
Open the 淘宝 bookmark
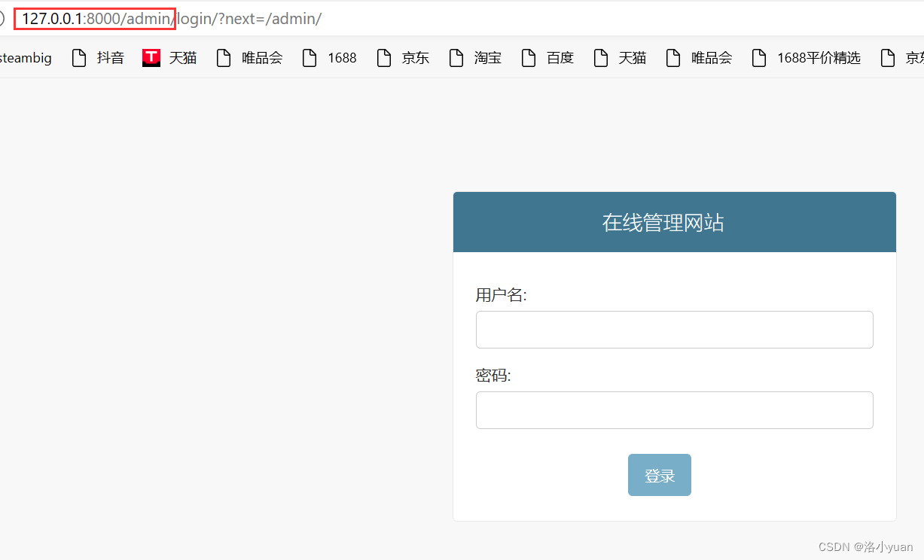[476, 58]
